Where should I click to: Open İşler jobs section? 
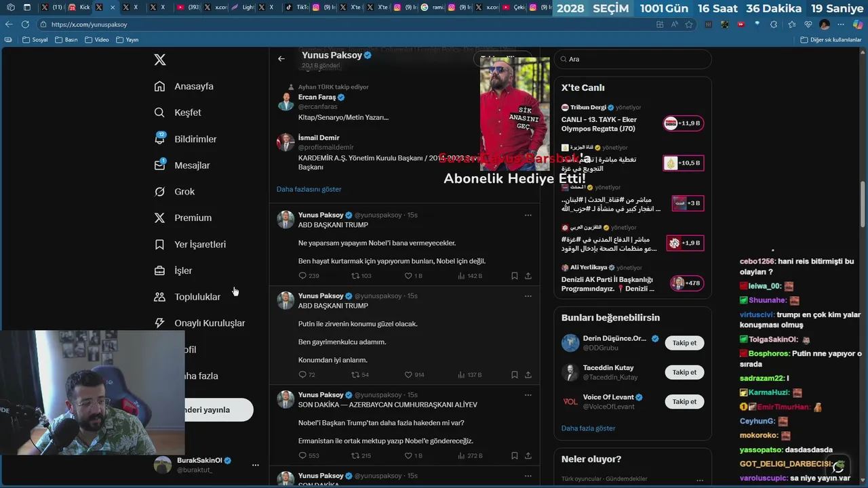(173, 270)
